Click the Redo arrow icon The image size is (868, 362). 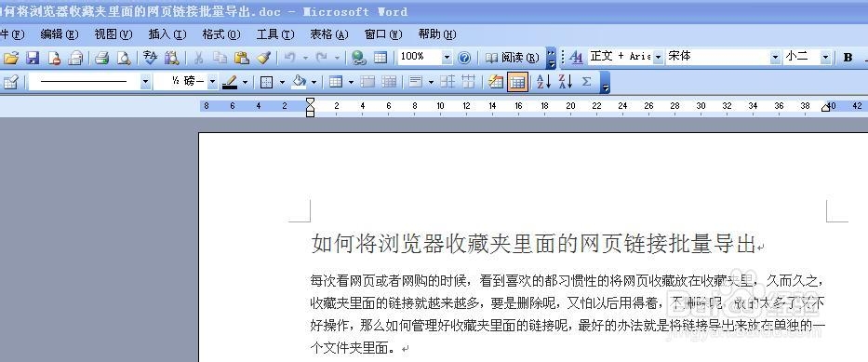pos(321,57)
